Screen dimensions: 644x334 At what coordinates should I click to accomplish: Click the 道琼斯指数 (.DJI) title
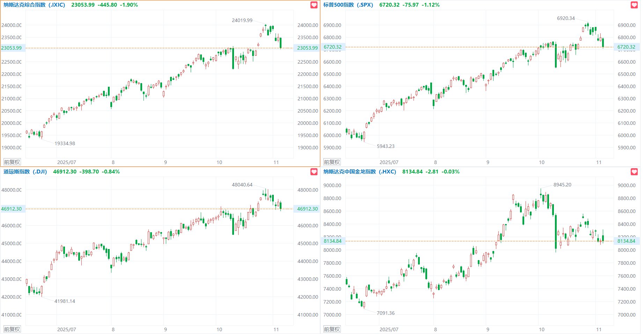tap(25, 172)
